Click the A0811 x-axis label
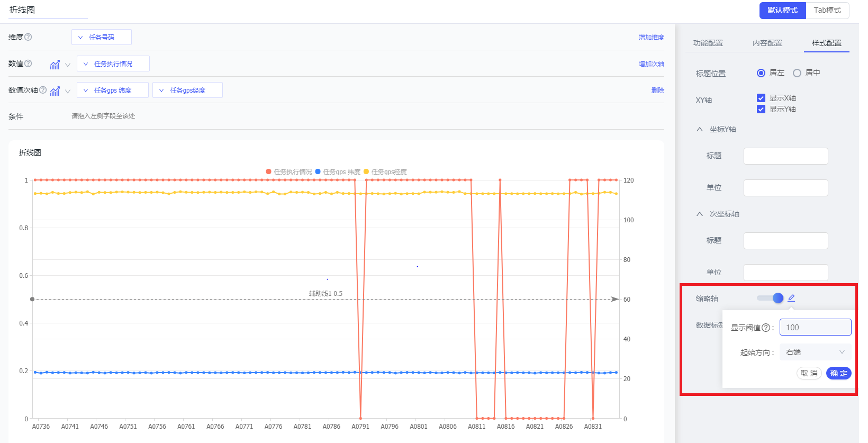Image resolution: width=868 pixels, height=443 pixels. point(477,427)
